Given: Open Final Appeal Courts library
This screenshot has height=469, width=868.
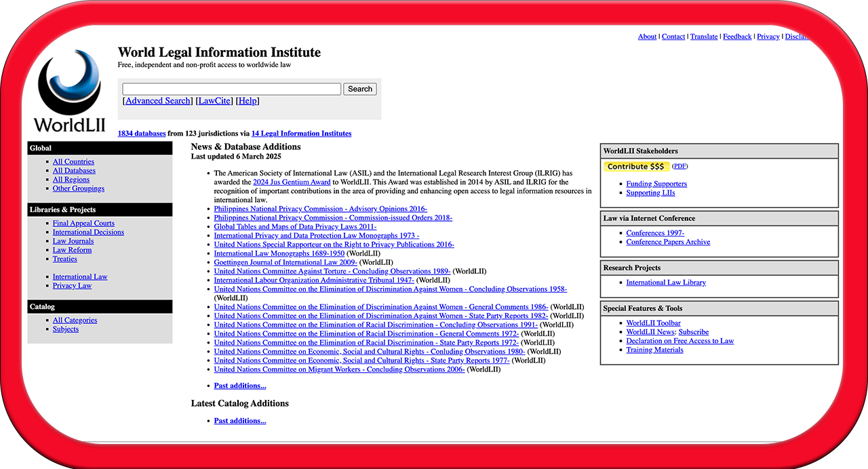Looking at the screenshot, I should (x=83, y=224).
